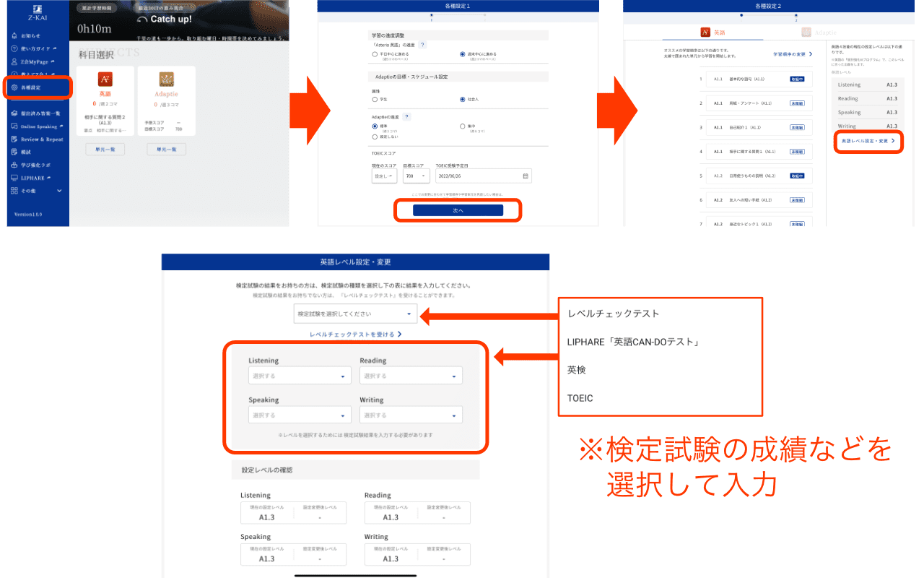924x578 pixels.
Task: Click help icon next to Adaptieの進度
Action: (406, 116)
